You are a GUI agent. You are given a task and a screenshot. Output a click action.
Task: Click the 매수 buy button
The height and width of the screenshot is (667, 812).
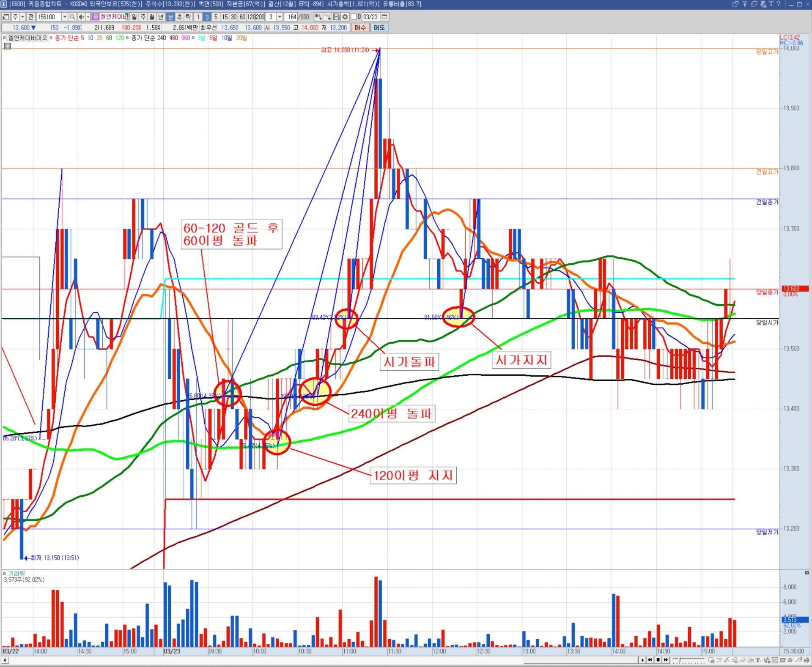[360, 27]
